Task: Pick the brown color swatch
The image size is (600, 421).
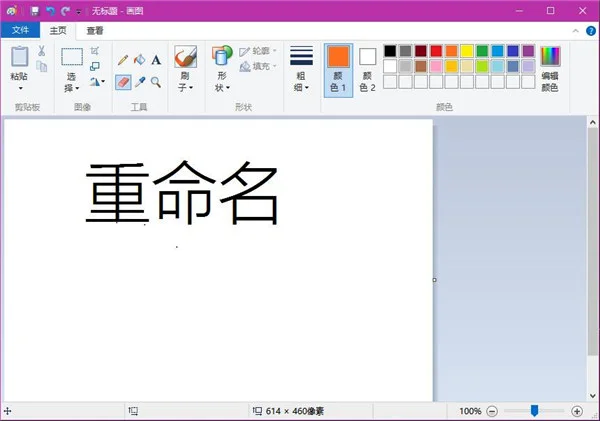Action: (421, 66)
